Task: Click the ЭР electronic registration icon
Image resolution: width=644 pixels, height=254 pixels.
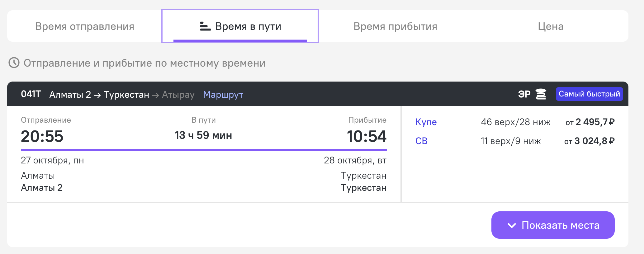Action: click(524, 94)
